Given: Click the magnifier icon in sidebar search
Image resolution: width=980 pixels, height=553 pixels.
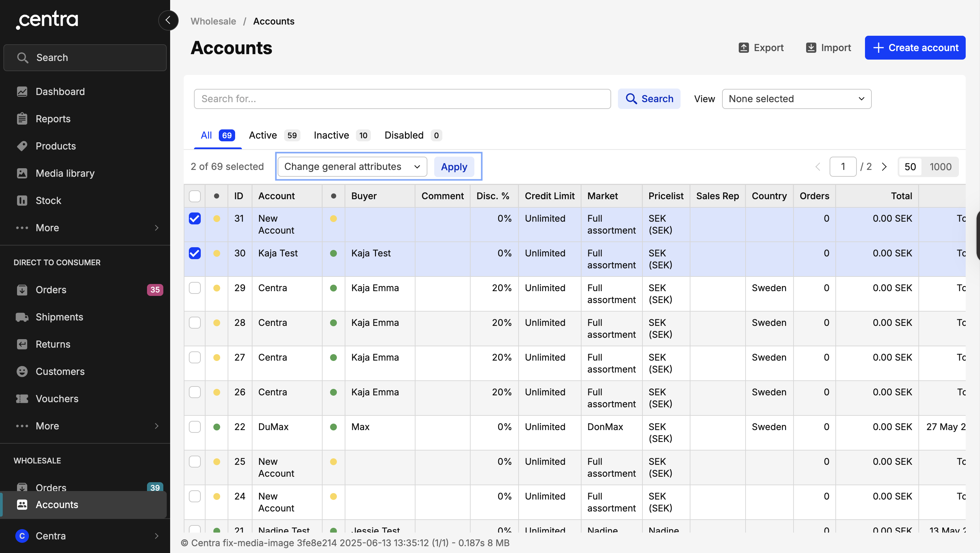Looking at the screenshot, I should tap(23, 58).
